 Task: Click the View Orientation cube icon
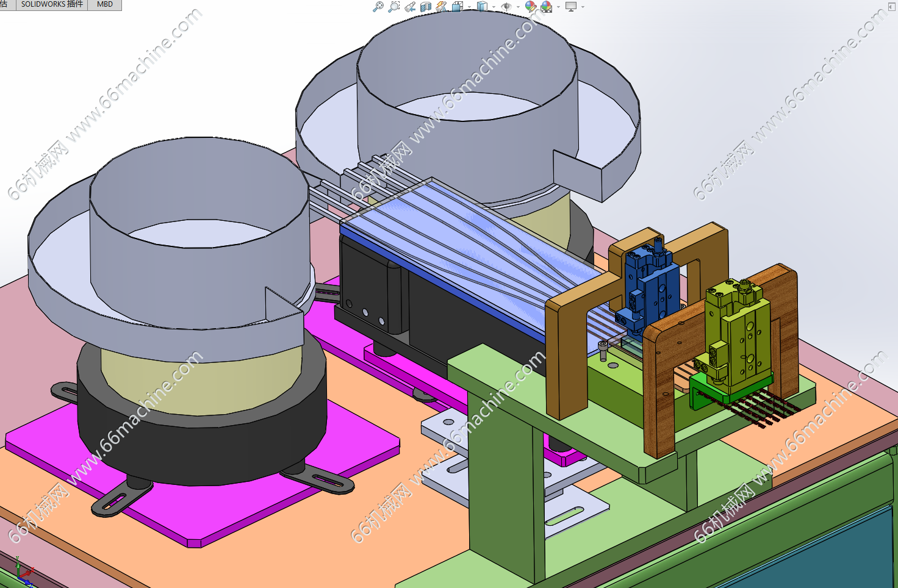(x=458, y=7)
